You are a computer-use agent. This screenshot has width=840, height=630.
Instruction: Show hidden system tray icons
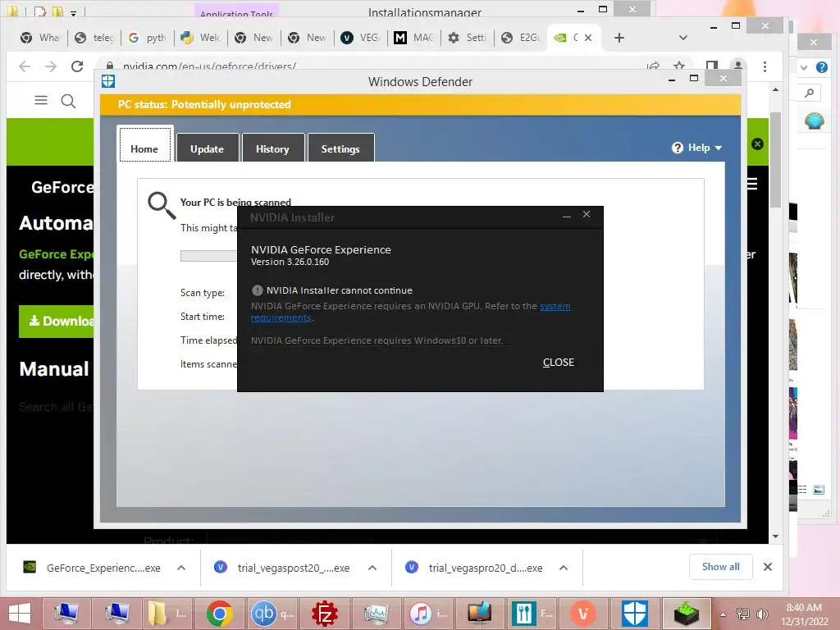coord(724,614)
